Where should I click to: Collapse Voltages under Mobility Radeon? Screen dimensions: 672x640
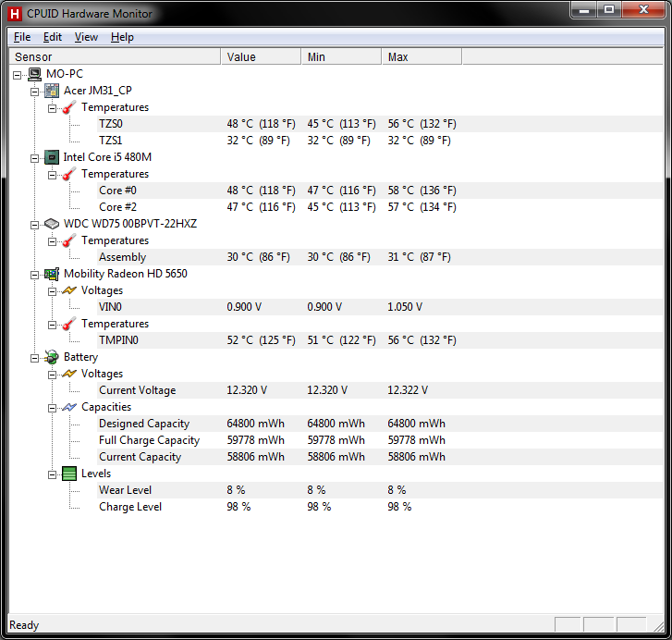[x=52, y=292]
